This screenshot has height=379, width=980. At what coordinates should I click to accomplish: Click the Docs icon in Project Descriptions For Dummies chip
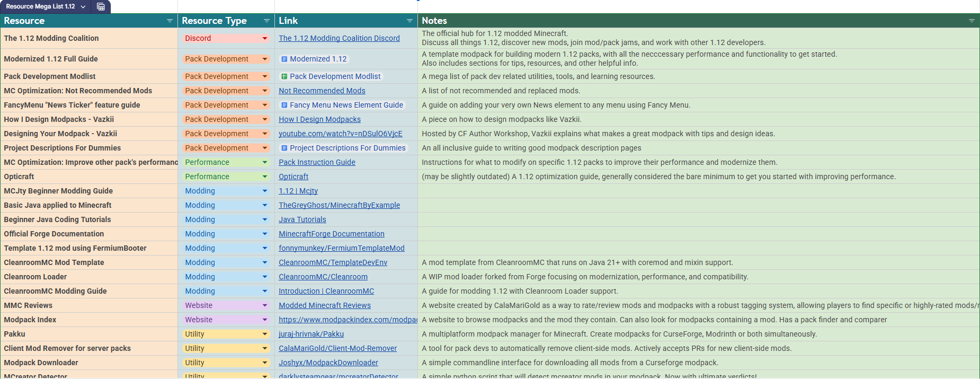click(x=284, y=148)
